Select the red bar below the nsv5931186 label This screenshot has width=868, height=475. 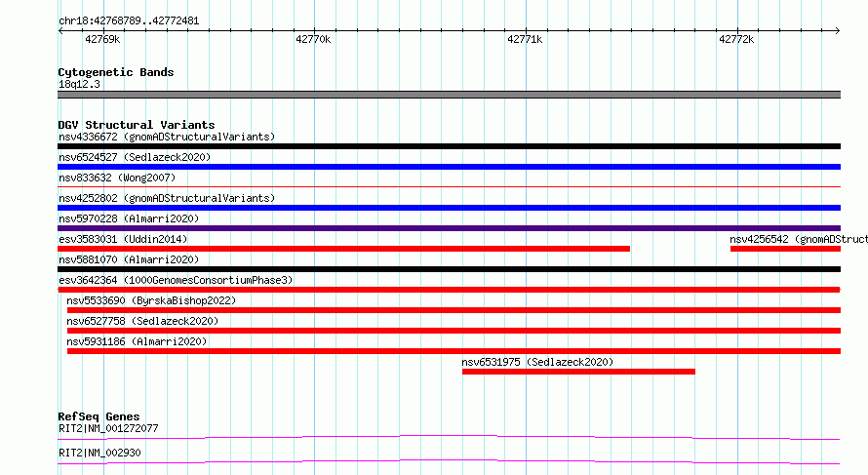(454, 351)
